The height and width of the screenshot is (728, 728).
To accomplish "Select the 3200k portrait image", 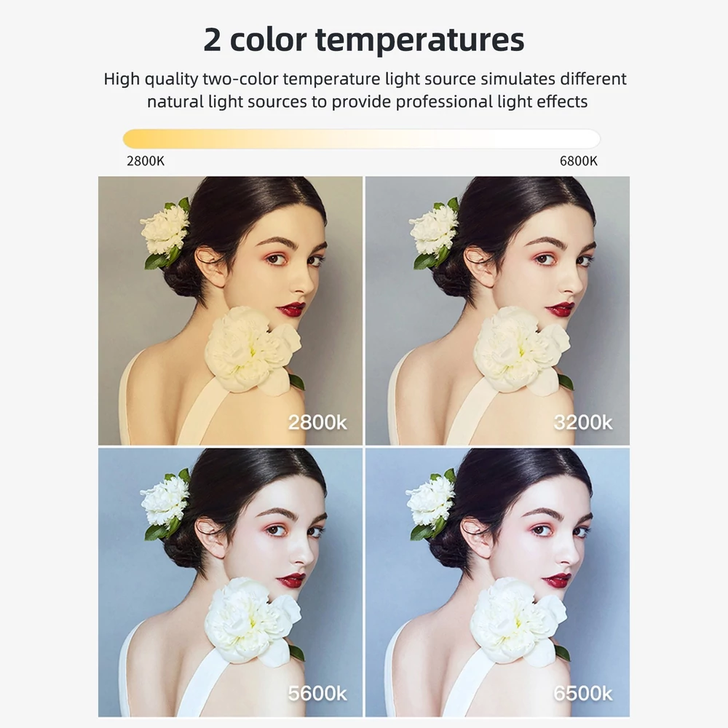I will 497,311.
